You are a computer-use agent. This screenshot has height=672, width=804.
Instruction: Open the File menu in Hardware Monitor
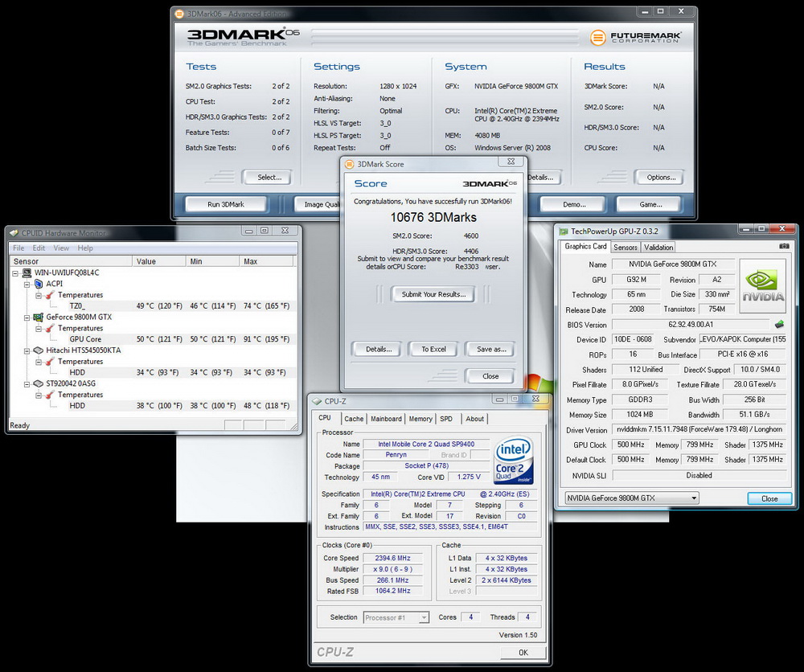pyautogui.click(x=18, y=248)
